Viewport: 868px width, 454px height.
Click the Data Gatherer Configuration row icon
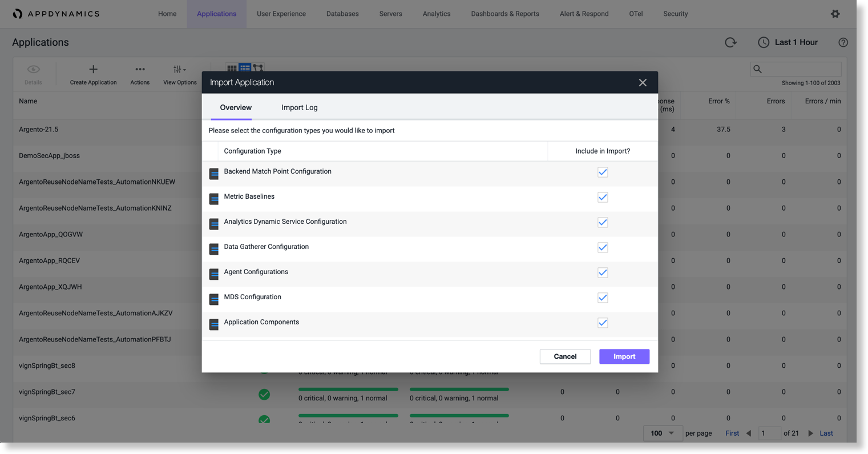(214, 249)
